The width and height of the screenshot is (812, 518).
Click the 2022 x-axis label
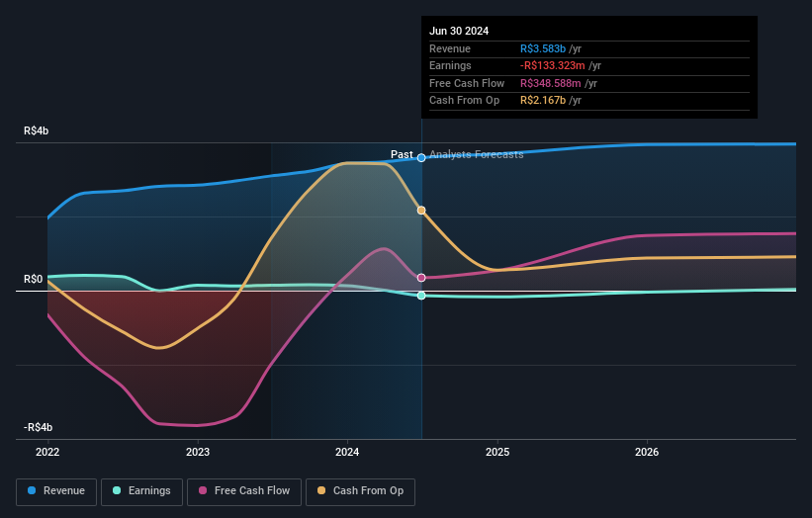point(47,452)
